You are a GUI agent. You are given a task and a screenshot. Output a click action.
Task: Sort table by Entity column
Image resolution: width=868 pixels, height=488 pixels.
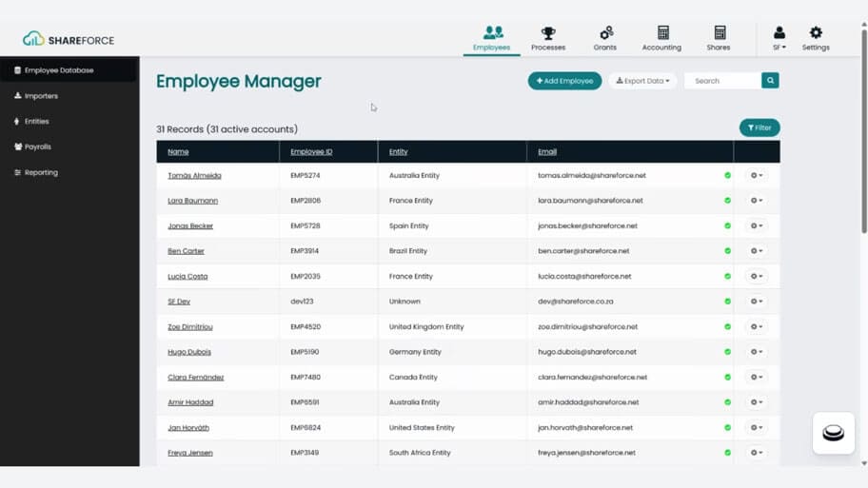tap(398, 151)
